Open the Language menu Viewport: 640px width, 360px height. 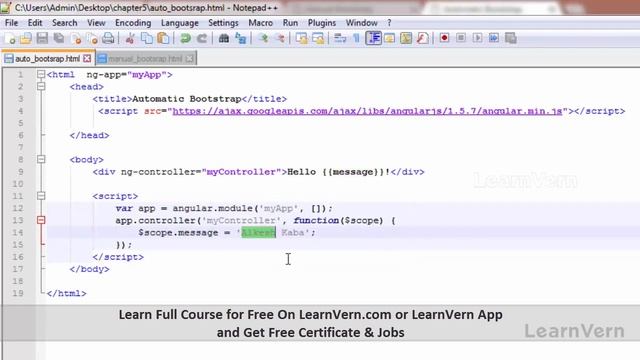click(x=180, y=23)
